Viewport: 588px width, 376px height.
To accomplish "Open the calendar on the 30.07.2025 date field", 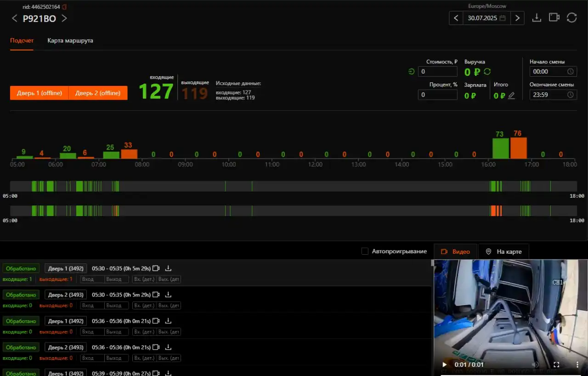I will (503, 18).
